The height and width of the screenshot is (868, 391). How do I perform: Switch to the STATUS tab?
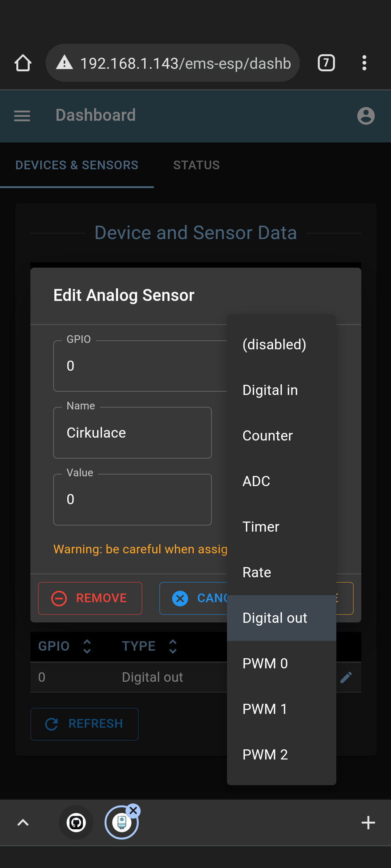click(196, 165)
